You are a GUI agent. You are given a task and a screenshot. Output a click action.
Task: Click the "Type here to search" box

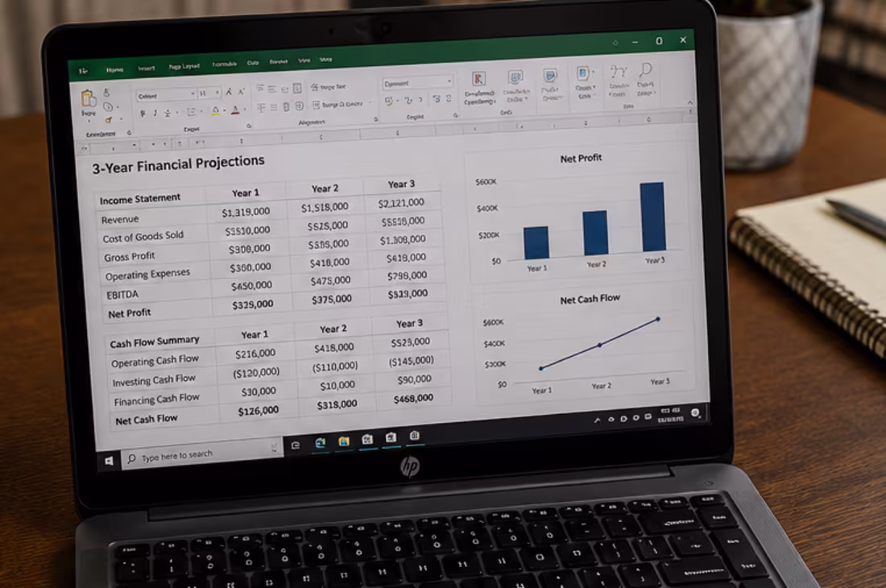click(x=202, y=453)
